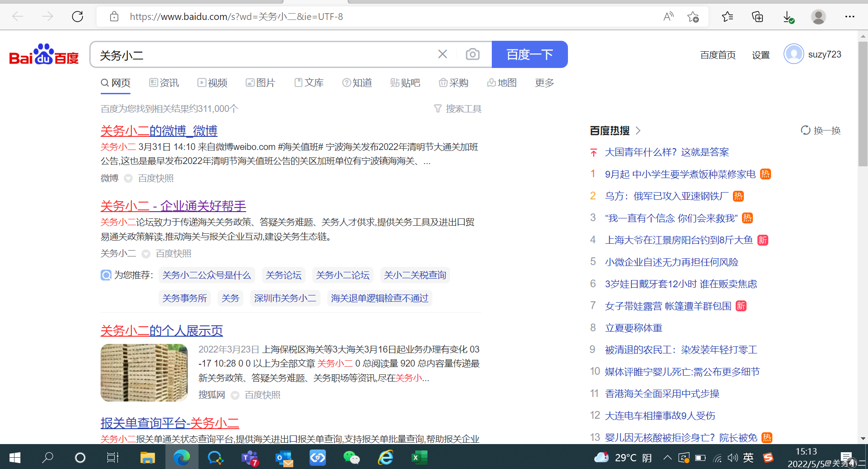Image resolution: width=868 pixels, height=469 pixels.
Task: Click the pallet thumbnail image
Action: pyautogui.click(x=144, y=372)
